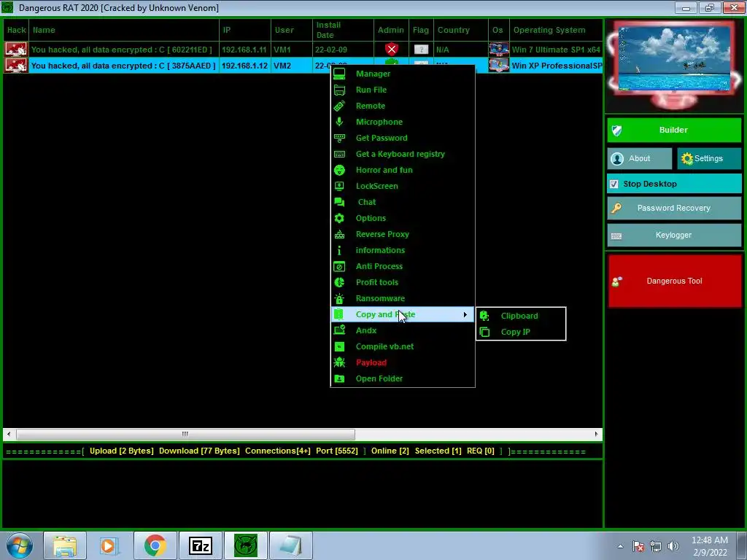Image resolution: width=747 pixels, height=560 pixels.
Task: Click the red X admin shield for VM1
Action: (392, 49)
